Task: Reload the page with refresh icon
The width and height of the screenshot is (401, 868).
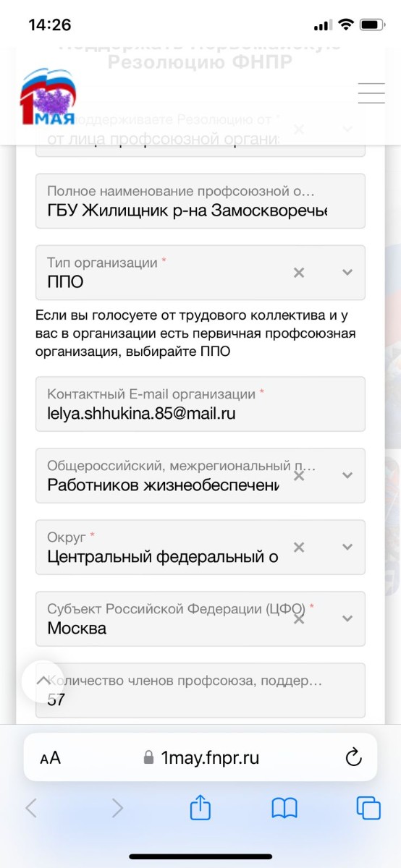Action: click(353, 757)
